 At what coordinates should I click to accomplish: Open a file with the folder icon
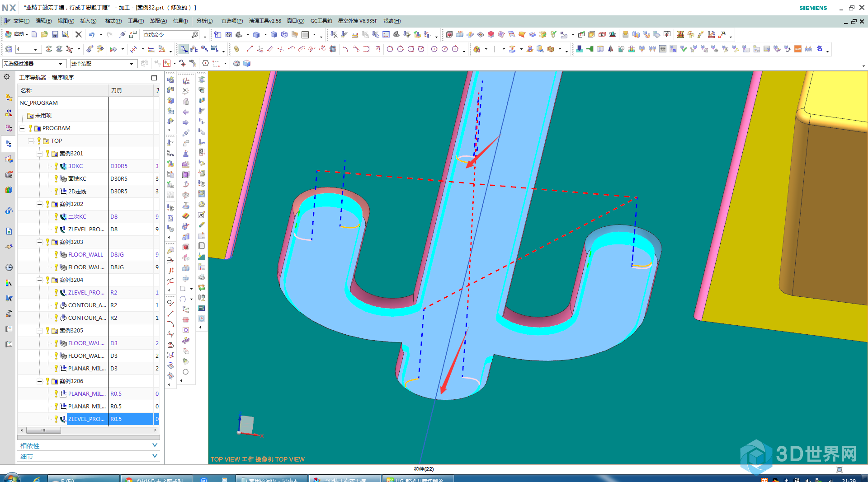44,34
